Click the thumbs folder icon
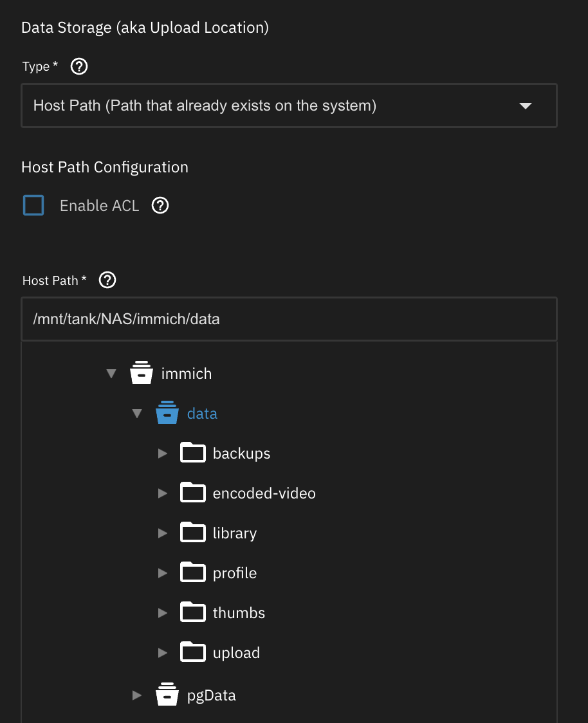 tap(192, 612)
